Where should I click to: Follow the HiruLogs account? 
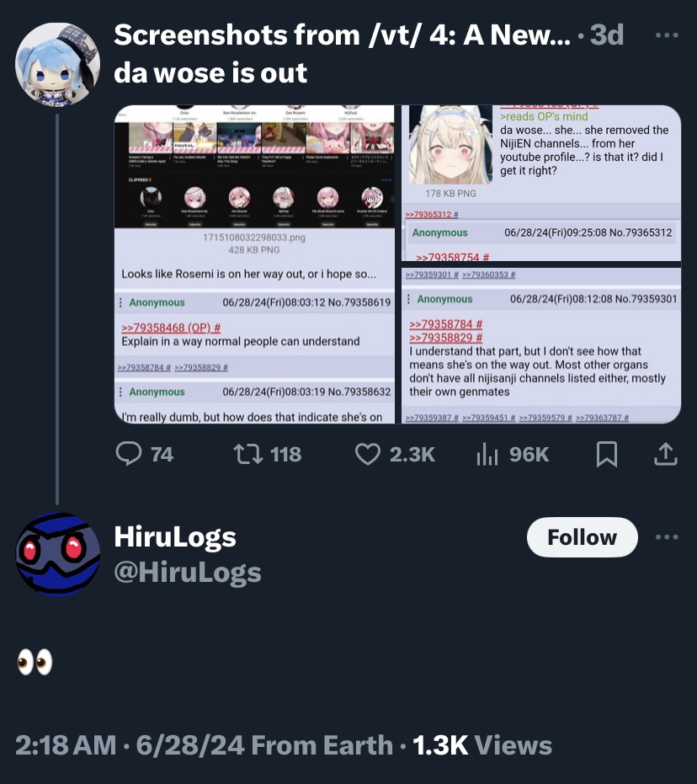(x=582, y=537)
